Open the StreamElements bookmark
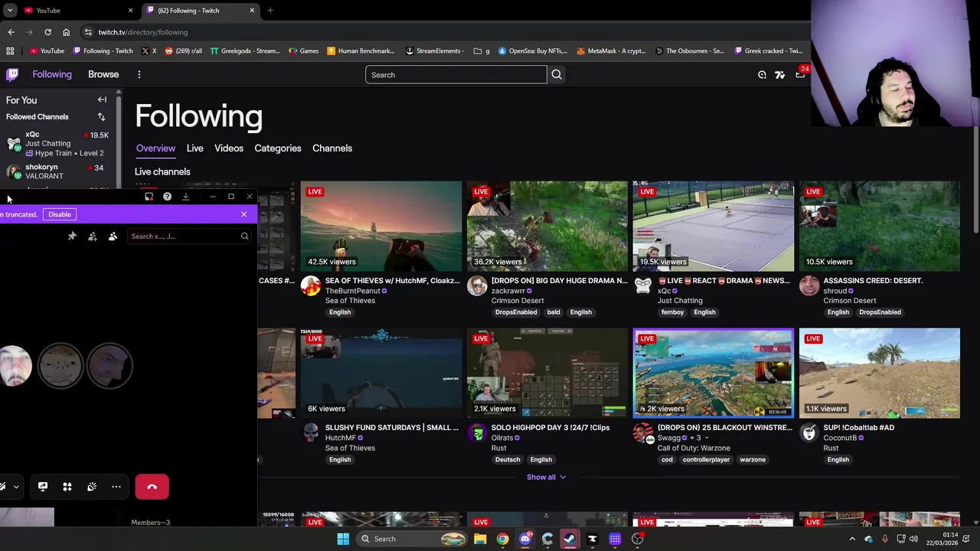The image size is (980, 551). [434, 51]
